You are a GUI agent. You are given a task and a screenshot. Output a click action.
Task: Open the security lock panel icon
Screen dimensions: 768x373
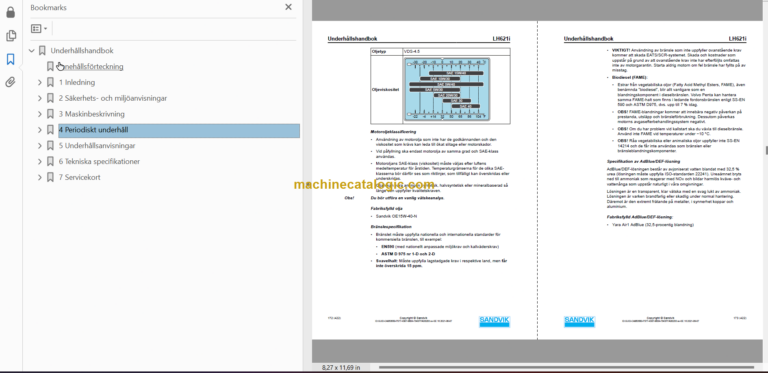tap(11, 12)
